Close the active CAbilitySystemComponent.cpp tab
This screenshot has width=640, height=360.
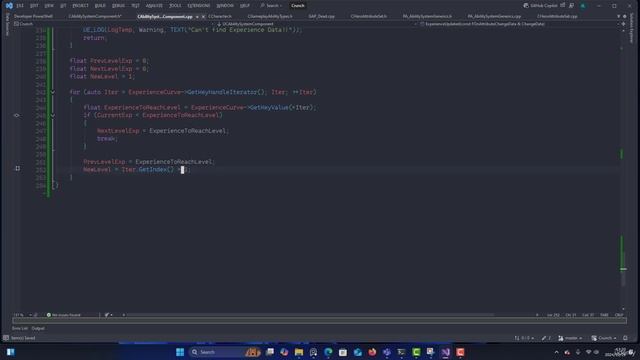(x=203, y=17)
